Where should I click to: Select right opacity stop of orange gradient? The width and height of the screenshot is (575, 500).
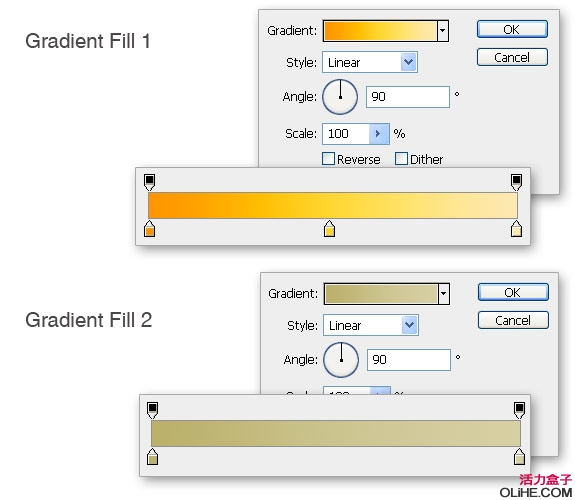[x=516, y=182]
